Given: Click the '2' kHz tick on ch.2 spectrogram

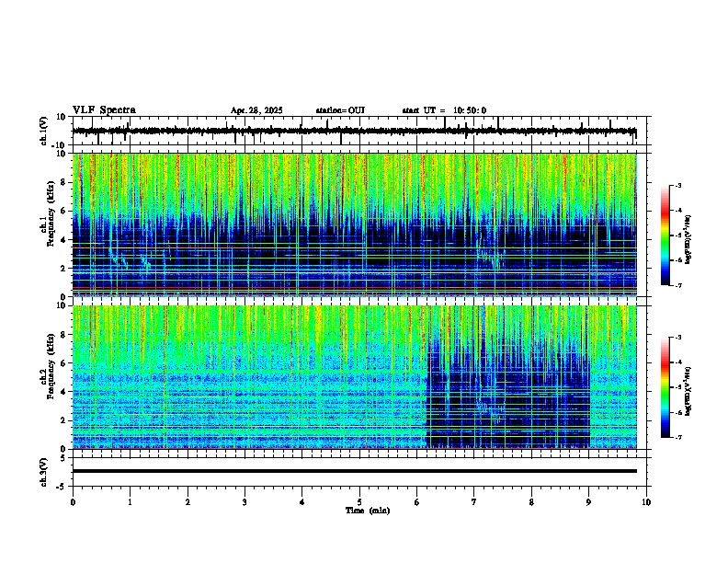Looking at the screenshot, I should pos(64,420).
